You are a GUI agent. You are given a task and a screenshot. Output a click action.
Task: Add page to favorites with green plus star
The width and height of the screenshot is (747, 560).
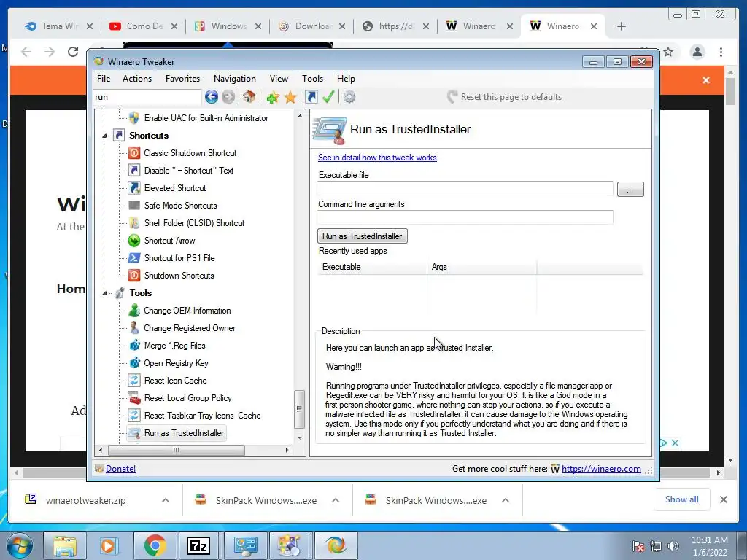[273, 98]
